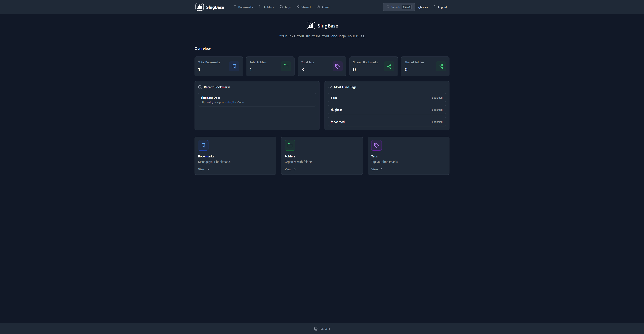Click the search input field
This screenshot has width=644, height=334.
[398, 7]
